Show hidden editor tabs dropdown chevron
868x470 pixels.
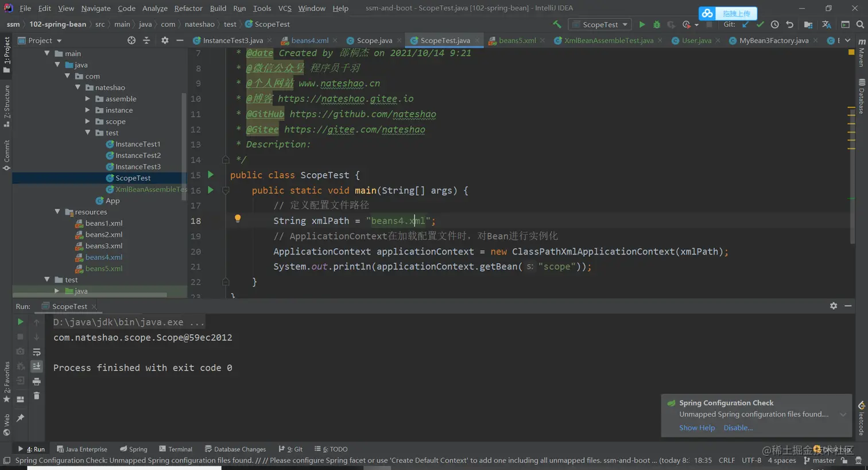coord(847,40)
